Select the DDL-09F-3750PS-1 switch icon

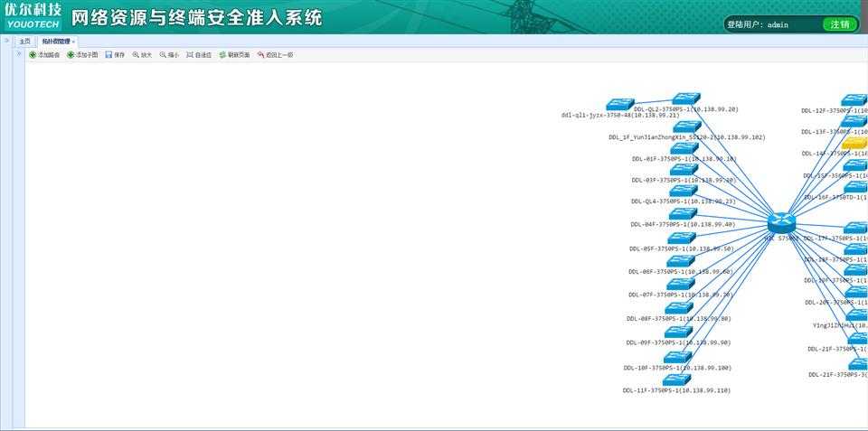coord(679,332)
